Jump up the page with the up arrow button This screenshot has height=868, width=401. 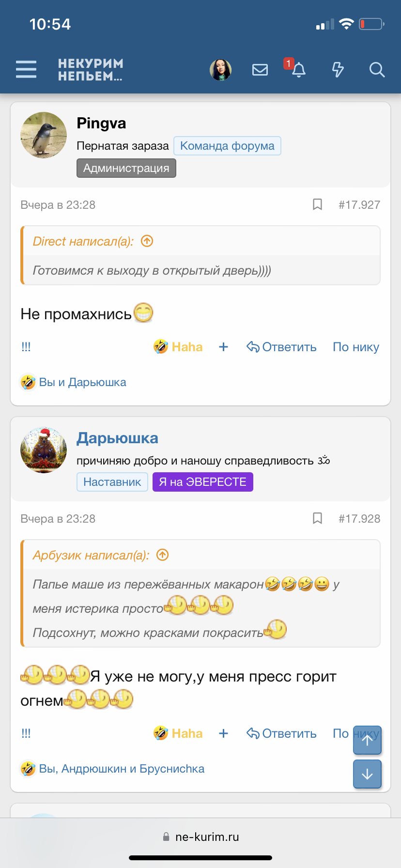point(367,740)
